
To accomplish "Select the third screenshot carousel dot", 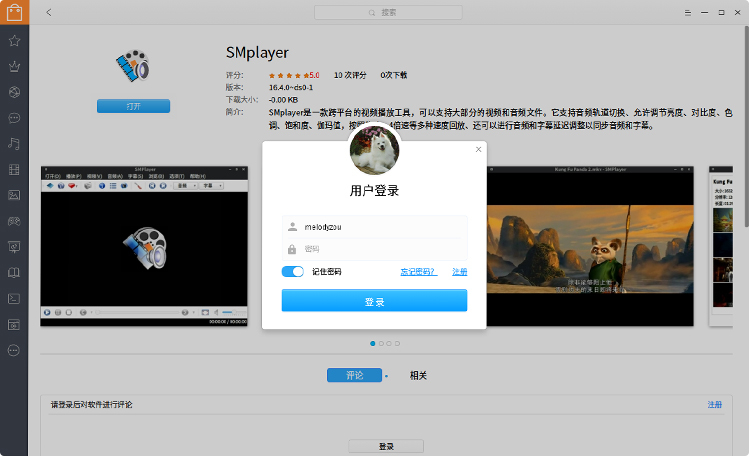I will click(389, 343).
